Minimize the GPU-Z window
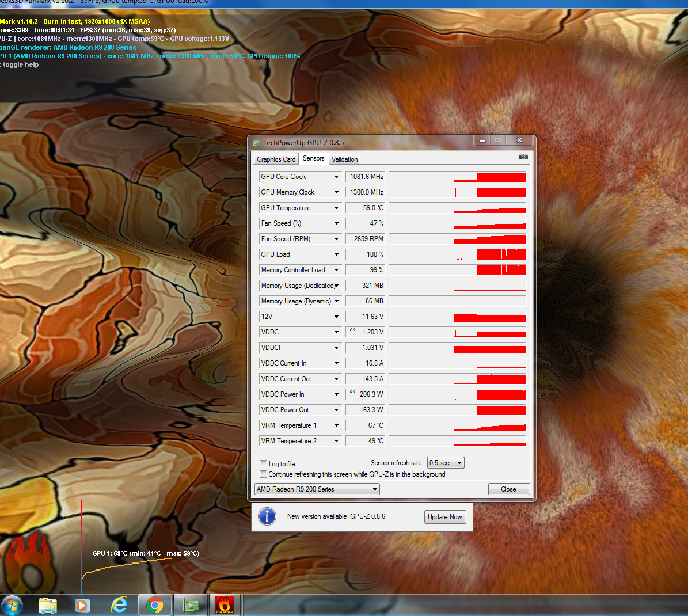The width and height of the screenshot is (688, 616). [482, 140]
